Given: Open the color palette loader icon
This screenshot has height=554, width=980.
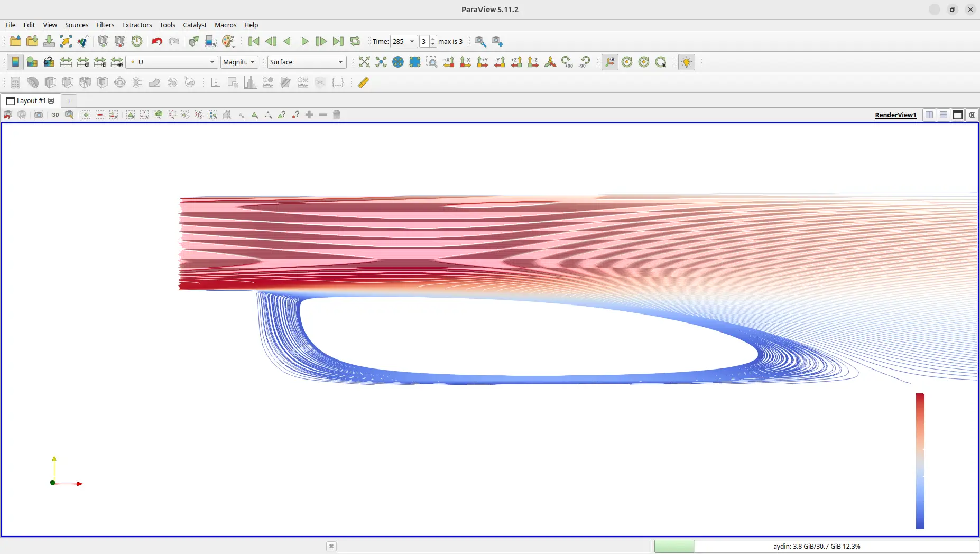Looking at the screenshot, I should click(x=228, y=41).
